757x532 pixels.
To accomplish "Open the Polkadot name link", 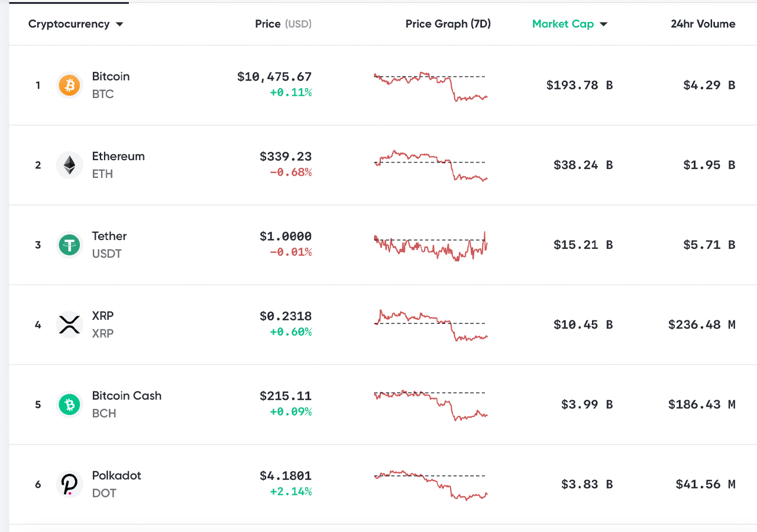I will (117, 476).
